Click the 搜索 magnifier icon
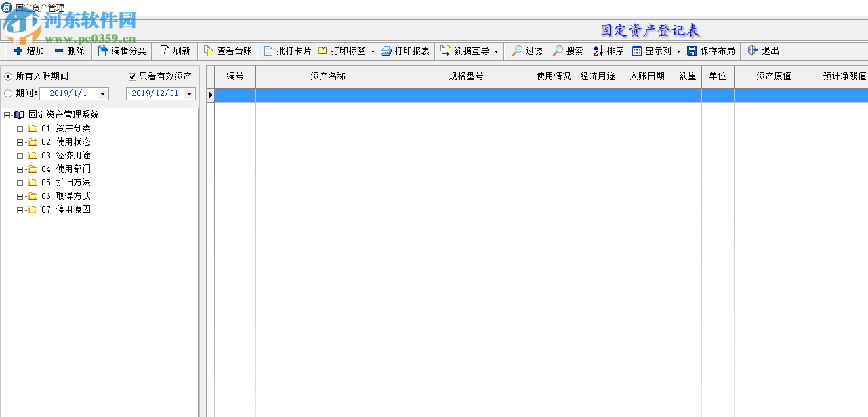Image resolution: width=868 pixels, height=417 pixels. point(558,51)
